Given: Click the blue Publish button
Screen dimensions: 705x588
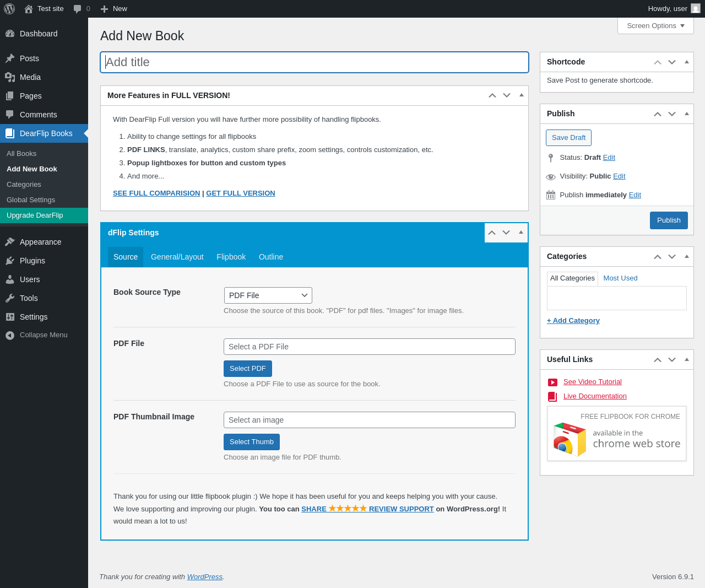Looking at the screenshot, I should [x=669, y=220].
